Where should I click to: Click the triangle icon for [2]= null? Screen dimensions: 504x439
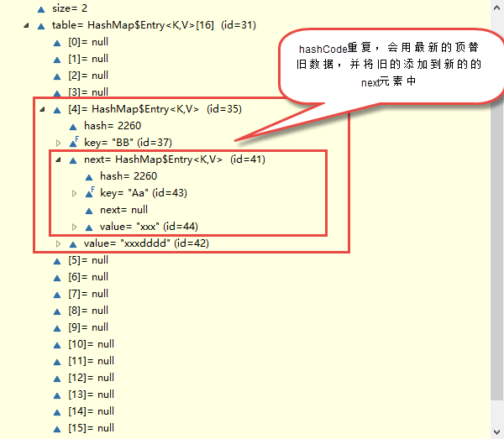click(x=57, y=76)
